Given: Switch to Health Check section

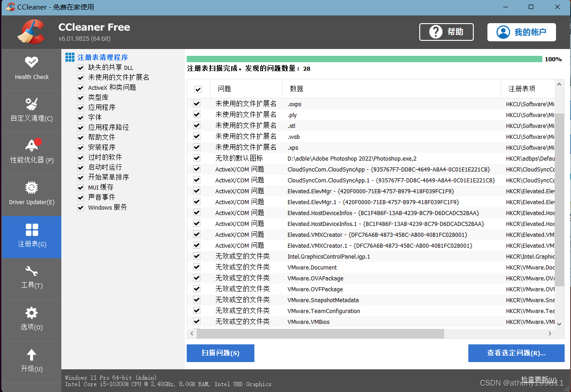Looking at the screenshot, I should tap(31, 70).
